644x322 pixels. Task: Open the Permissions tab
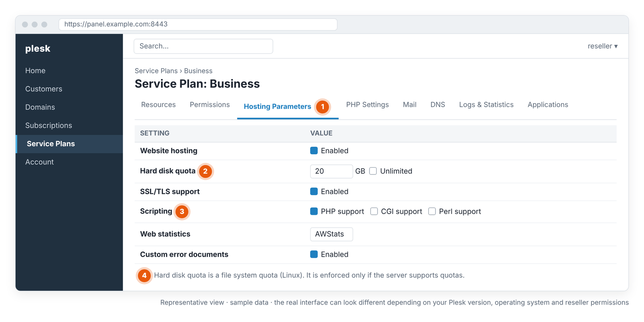pos(210,105)
